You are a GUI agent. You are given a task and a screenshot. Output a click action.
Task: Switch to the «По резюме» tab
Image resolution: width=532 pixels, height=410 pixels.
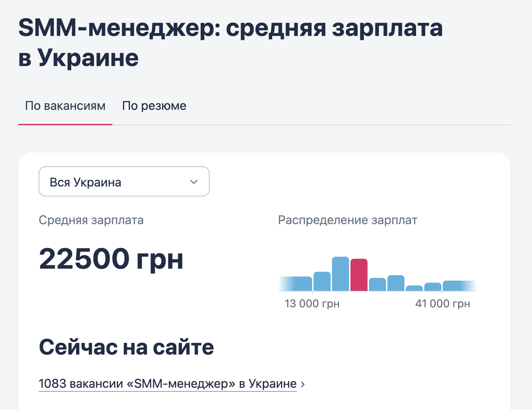tap(154, 106)
